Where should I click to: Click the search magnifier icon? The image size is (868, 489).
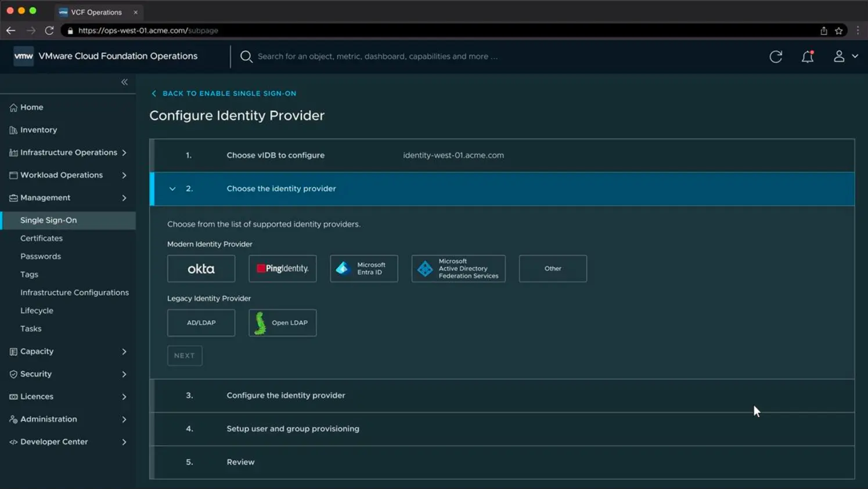[246, 56]
